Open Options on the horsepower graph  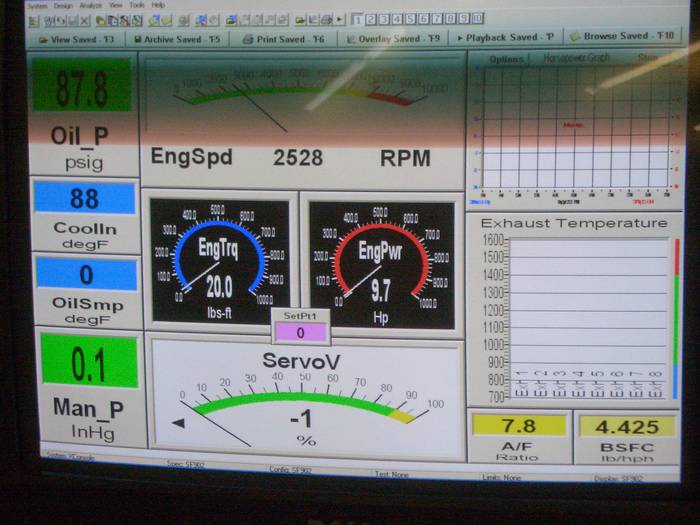click(506, 59)
